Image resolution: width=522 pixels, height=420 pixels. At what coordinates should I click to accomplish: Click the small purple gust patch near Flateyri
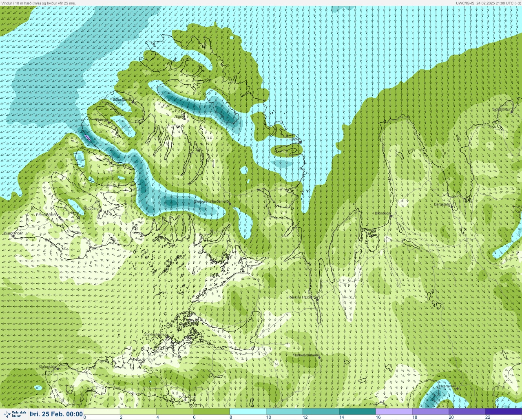[x=88, y=137]
